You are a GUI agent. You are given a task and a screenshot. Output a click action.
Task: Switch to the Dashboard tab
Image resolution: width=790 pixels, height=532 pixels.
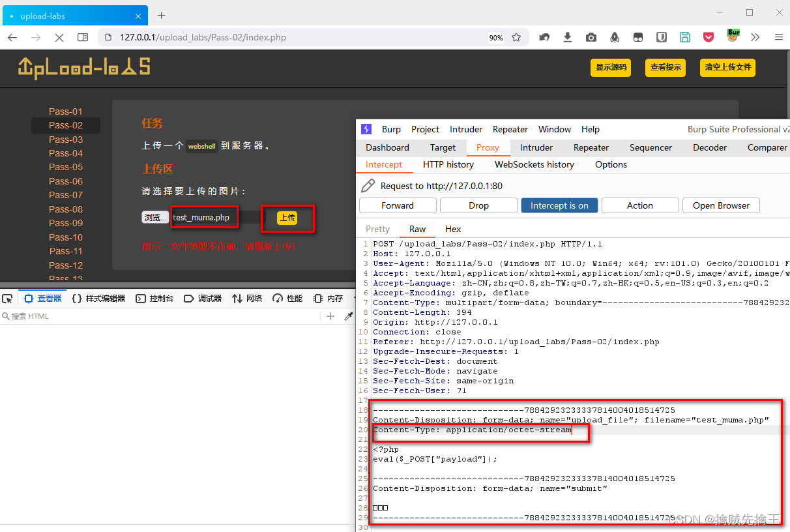click(387, 147)
